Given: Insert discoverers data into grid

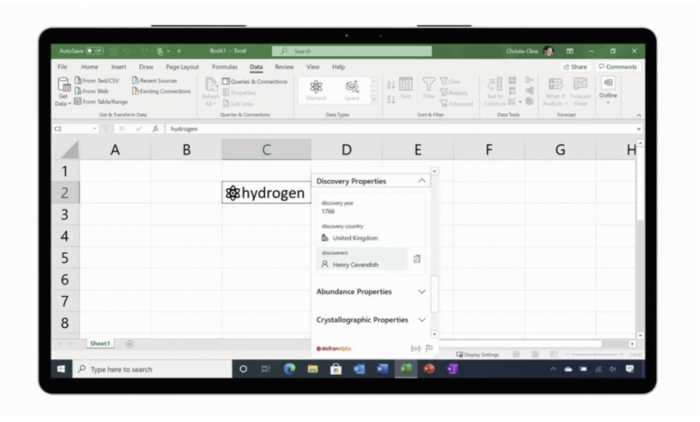Looking at the screenshot, I should (417, 259).
